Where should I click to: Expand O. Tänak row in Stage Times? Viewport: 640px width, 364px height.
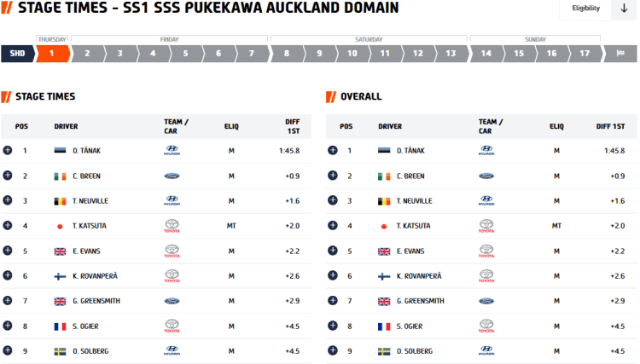(8, 150)
